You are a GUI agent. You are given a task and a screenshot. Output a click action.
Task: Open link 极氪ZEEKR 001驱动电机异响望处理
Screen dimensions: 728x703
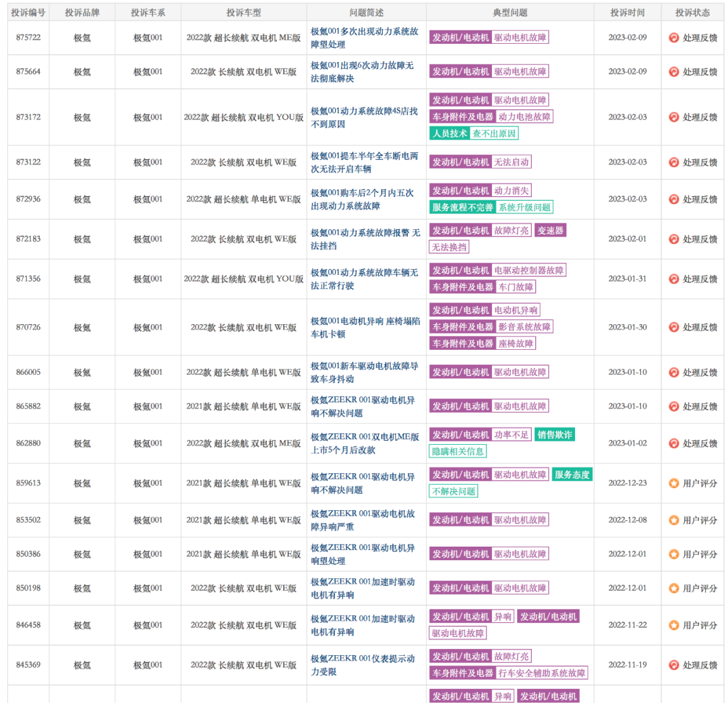[363, 554]
